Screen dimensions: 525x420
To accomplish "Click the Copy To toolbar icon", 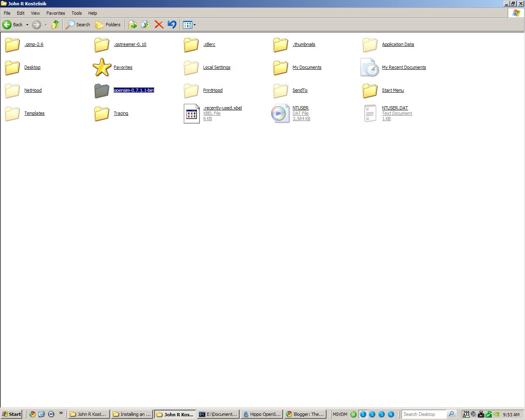I will pos(145,25).
